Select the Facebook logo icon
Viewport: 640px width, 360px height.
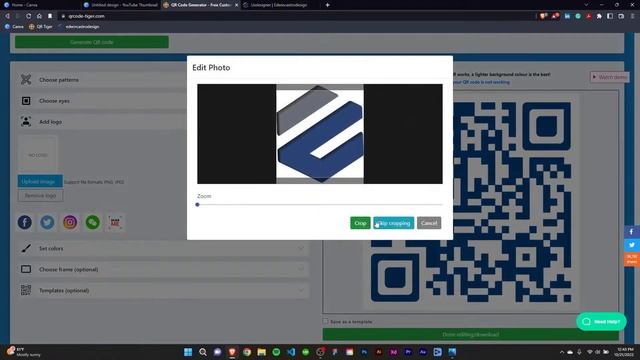tap(24, 222)
